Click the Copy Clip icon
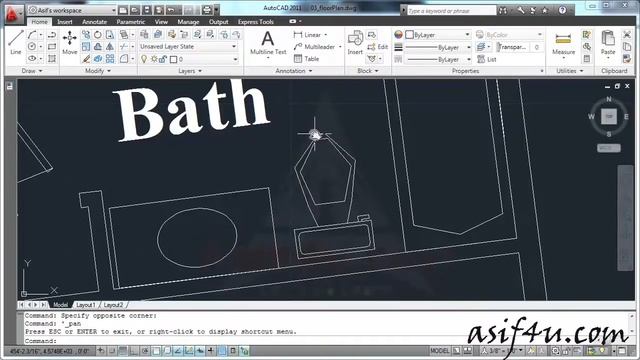Screen dimensions: 640x360 coord(627,47)
